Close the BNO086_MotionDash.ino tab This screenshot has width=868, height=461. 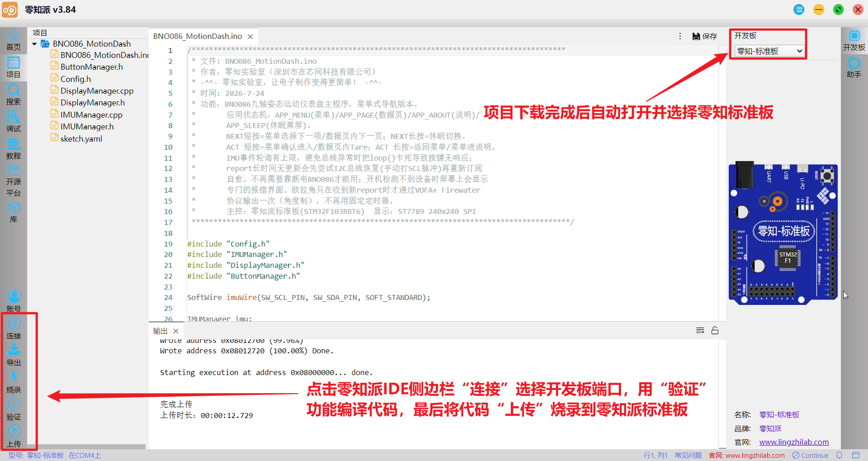point(250,36)
